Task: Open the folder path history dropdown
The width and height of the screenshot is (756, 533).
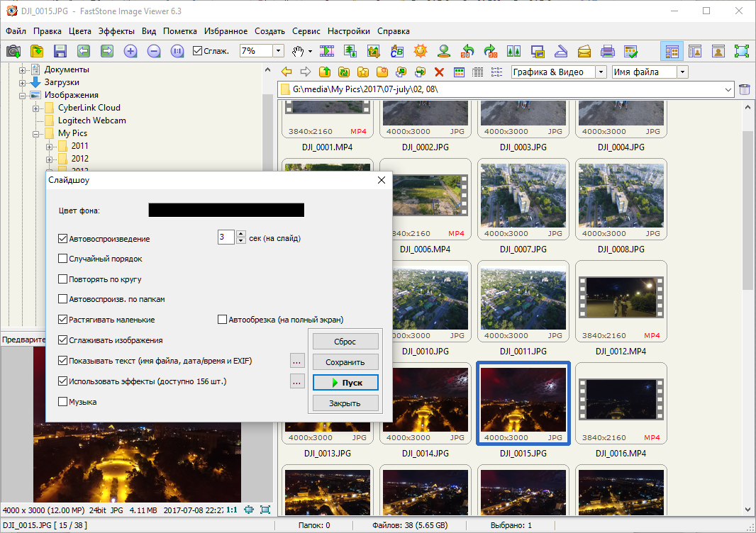Action: coord(728,89)
